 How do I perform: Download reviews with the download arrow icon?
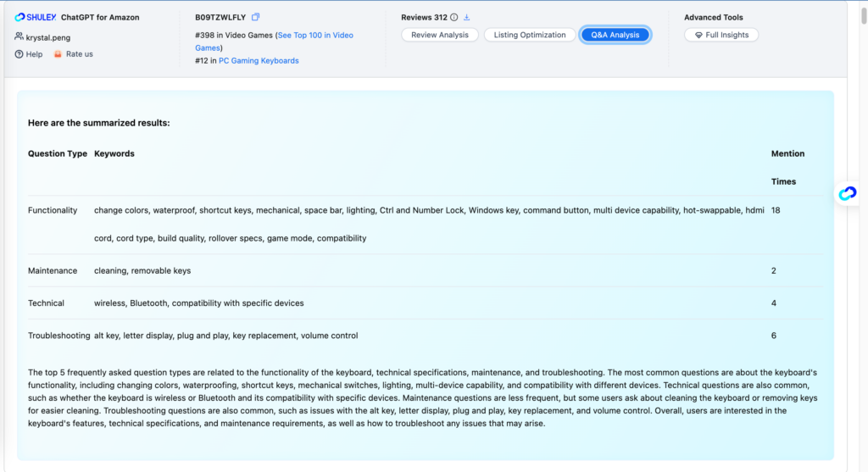click(x=467, y=17)
